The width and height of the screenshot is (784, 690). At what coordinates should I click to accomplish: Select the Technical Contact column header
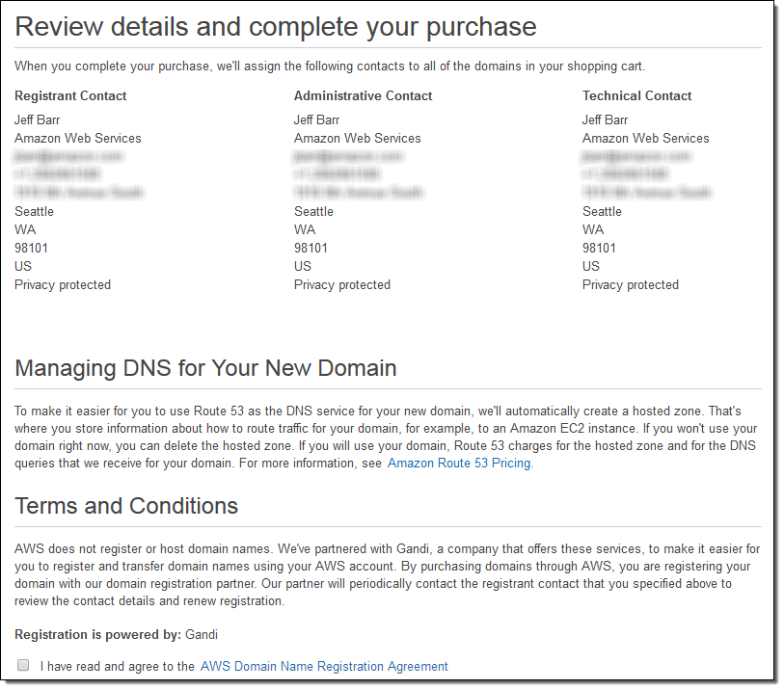636,96
